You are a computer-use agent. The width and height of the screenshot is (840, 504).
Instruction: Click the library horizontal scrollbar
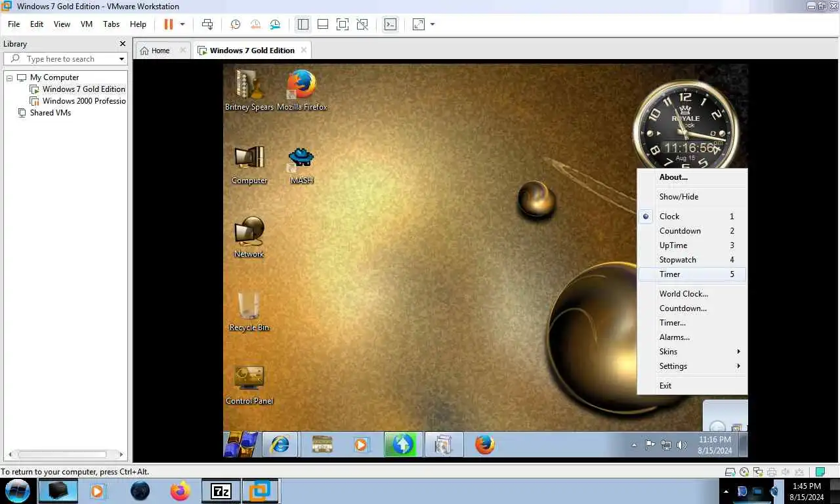62,454
